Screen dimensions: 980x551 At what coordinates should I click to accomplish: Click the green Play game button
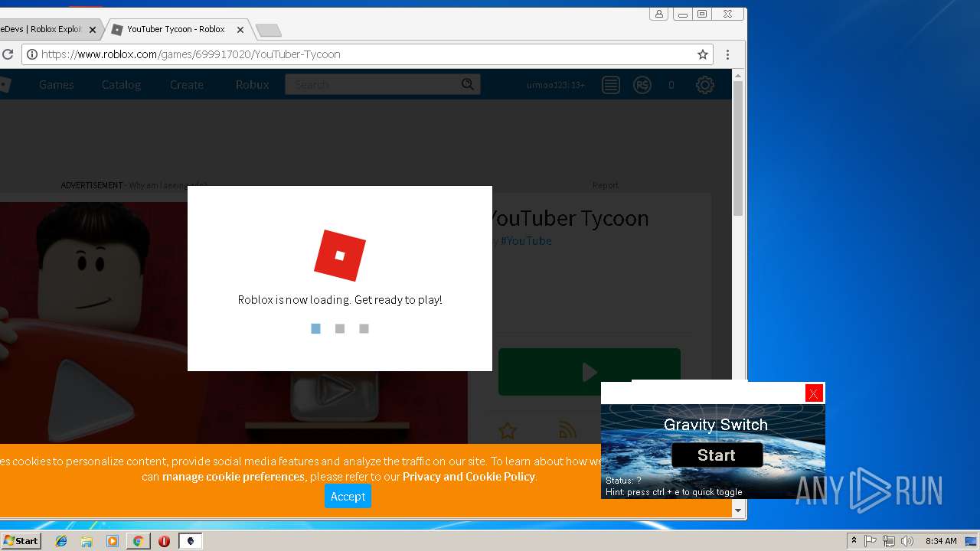tap(590, 372)
